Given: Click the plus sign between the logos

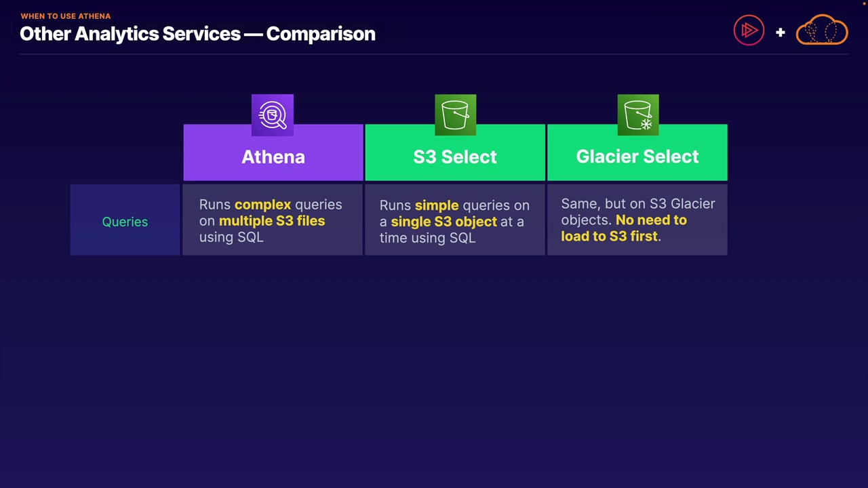Looking at the screenshot, I should tap(781, 32).
